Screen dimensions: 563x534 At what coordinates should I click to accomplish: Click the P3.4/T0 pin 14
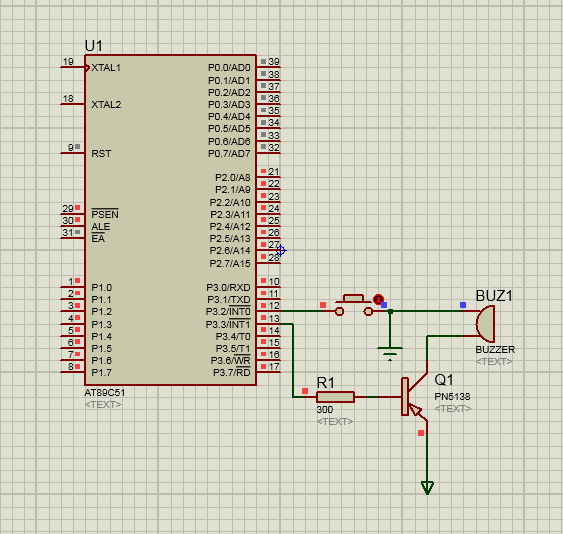[x=269, y=336]
